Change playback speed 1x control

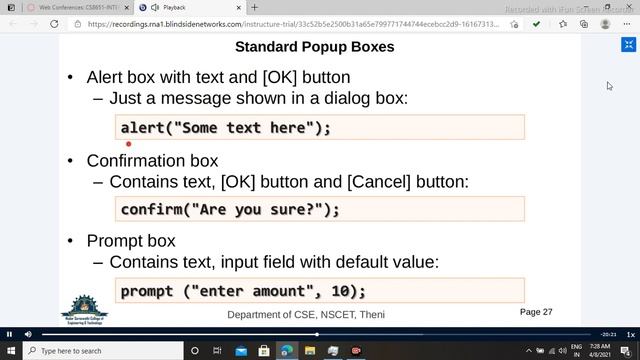point(631,335)
